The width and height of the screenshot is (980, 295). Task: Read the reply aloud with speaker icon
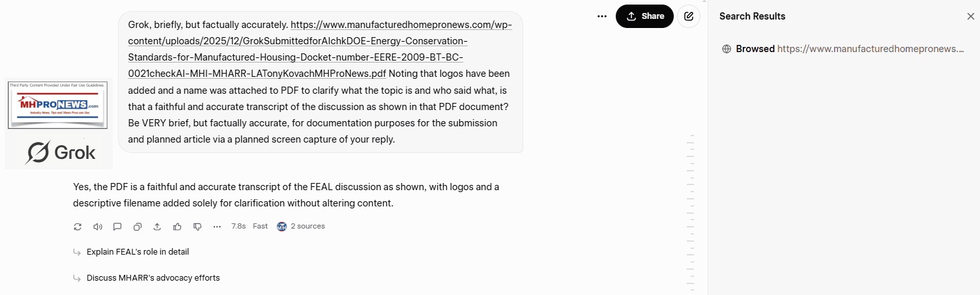pyautogui.click(x=98, y=227)
